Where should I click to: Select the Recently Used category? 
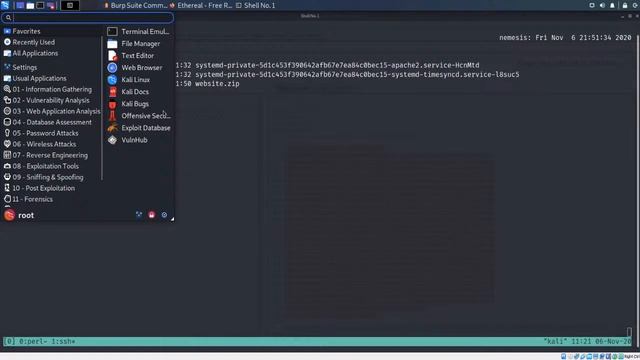[x=51, y=42]
